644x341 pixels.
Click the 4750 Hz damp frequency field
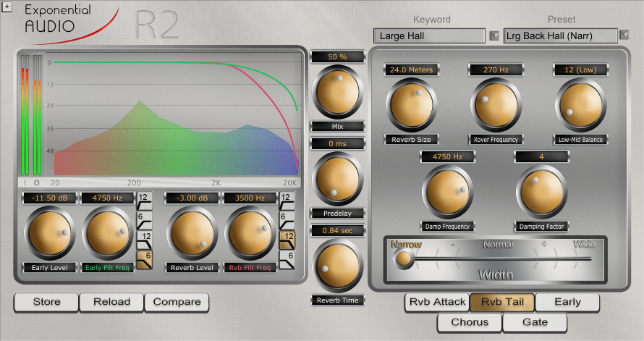448,156
